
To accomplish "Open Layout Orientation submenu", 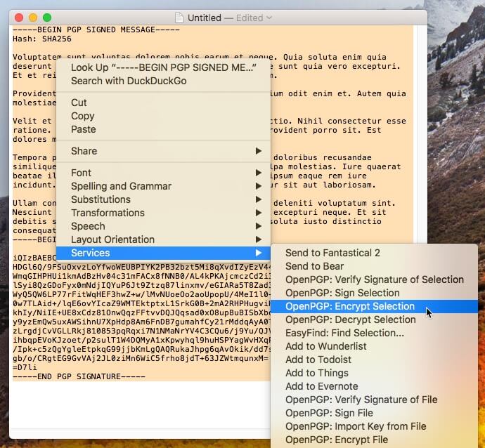I will (x=163, y=239).
